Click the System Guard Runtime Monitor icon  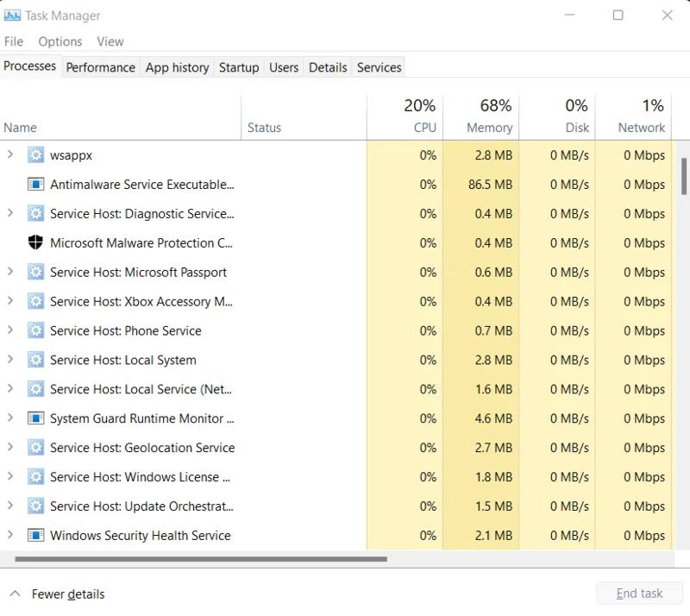35,418
